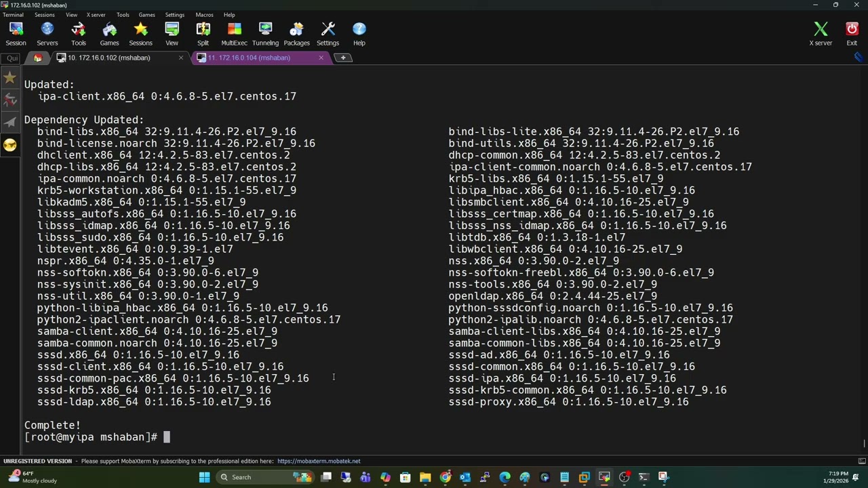
Task: Open the Terminal menu
Action: (x=13, y=15)
